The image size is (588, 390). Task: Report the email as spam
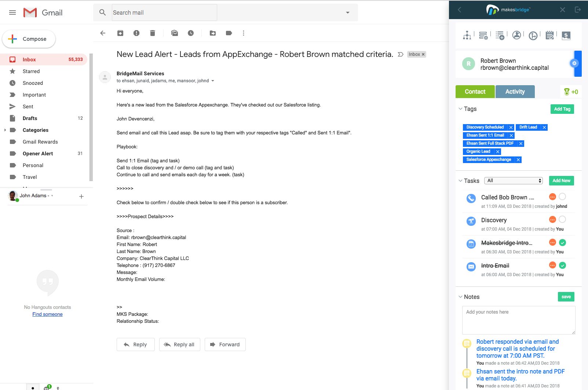click(136, 33)
